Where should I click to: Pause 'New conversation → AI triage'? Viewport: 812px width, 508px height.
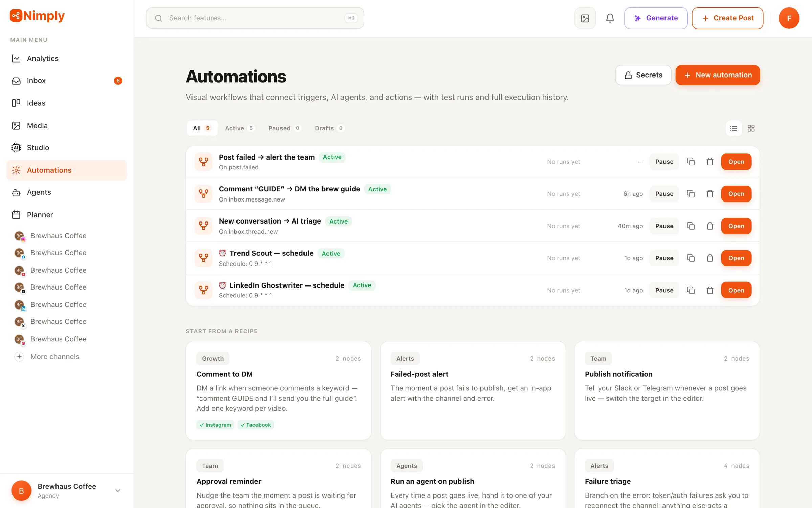click(664, 226)
